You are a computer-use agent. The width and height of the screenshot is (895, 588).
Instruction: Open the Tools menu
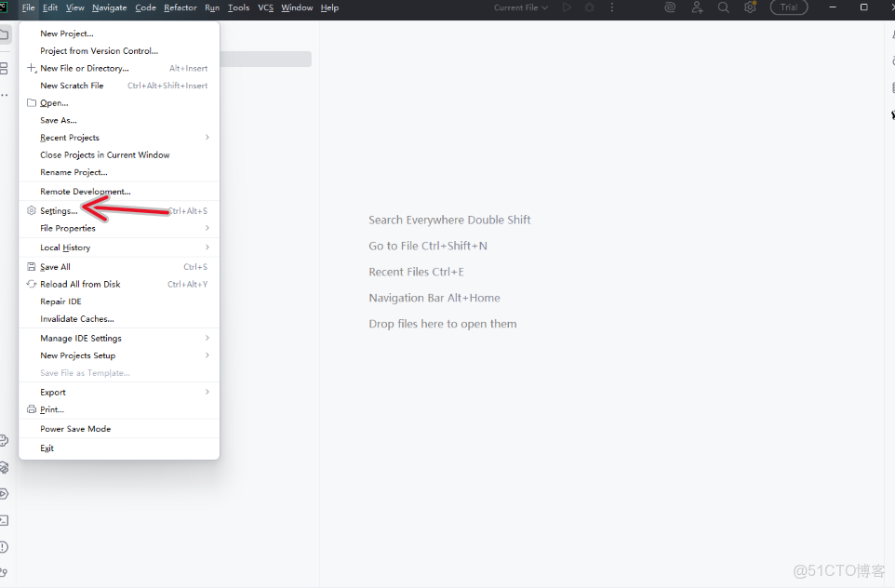(238, 7)
